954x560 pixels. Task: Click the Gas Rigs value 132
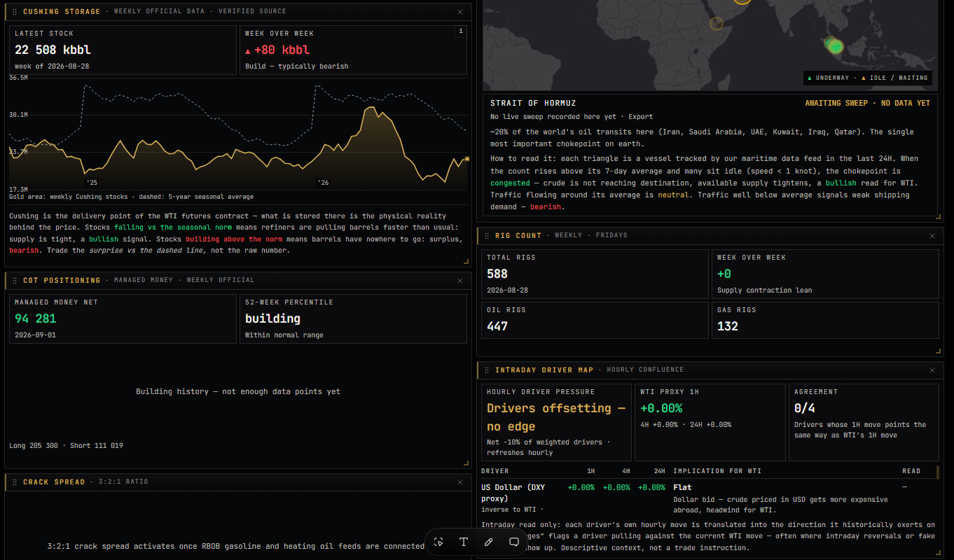[728, 326]
